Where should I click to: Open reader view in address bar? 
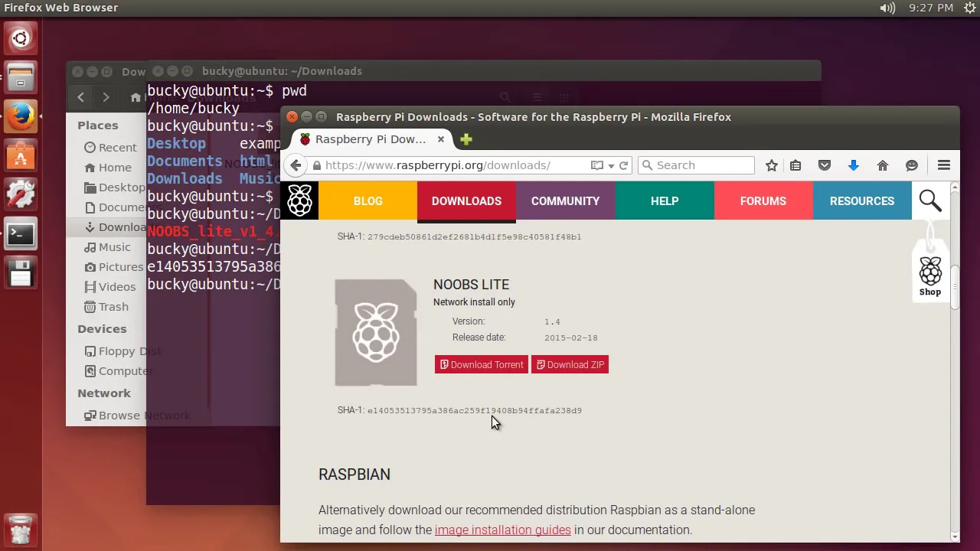pyautogui.click(x=597, y=165)
